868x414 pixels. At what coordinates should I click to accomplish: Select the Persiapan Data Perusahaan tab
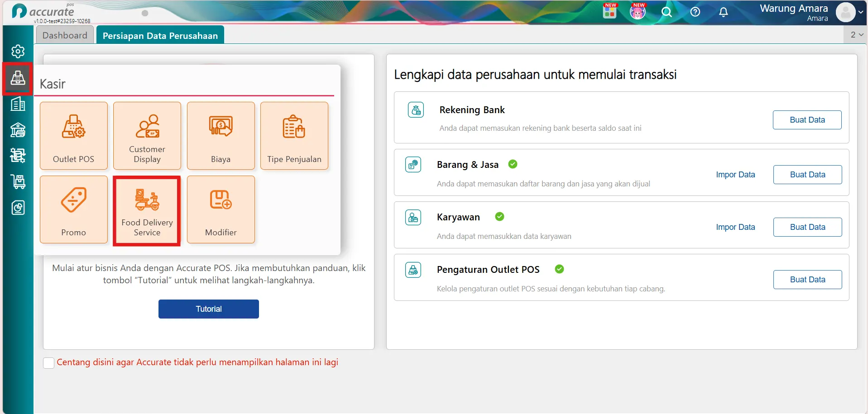[160, 35]
